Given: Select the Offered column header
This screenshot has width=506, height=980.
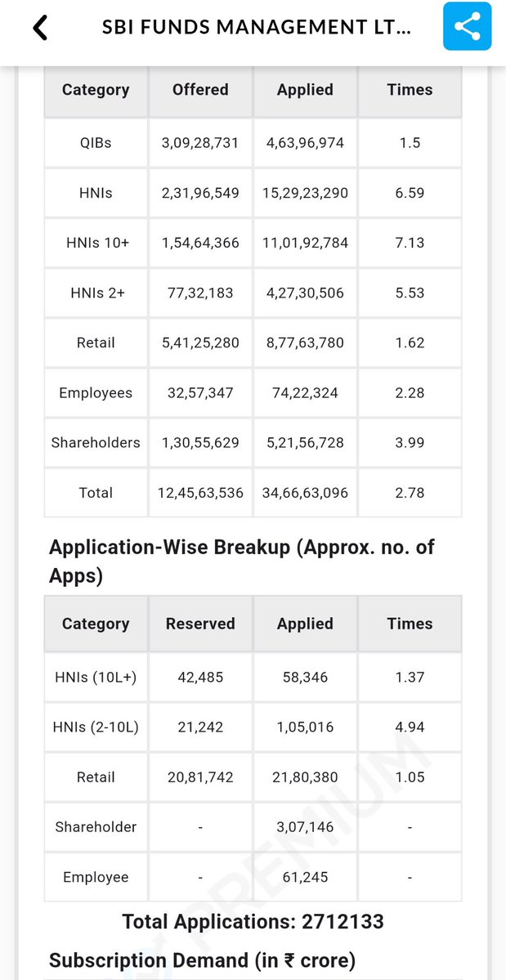Looking at the screenshot, I should [200, 89].
